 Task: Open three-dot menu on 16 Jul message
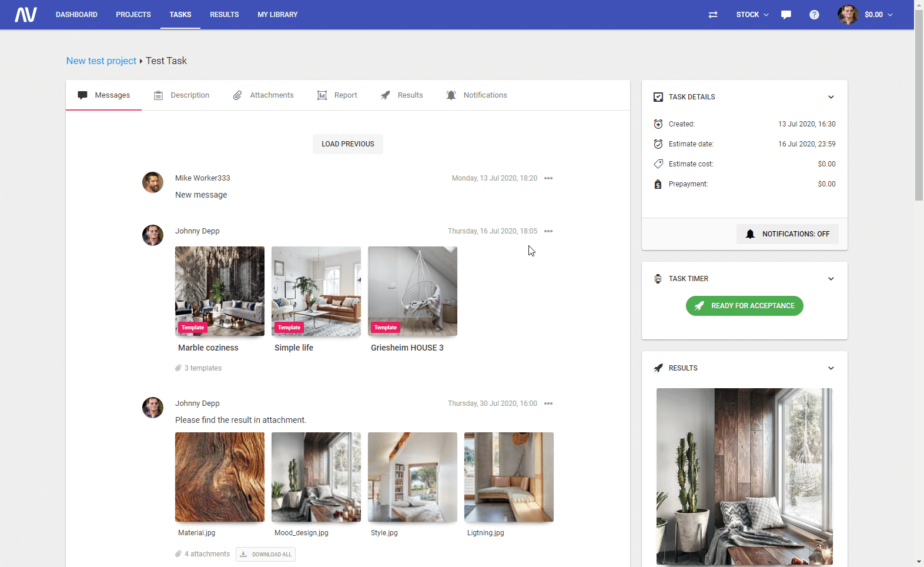point(548,231)
